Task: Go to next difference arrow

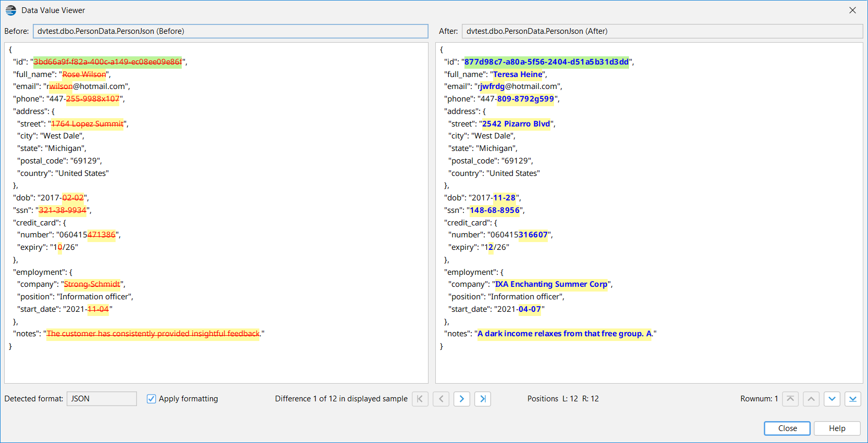Action: click(462, 399)
